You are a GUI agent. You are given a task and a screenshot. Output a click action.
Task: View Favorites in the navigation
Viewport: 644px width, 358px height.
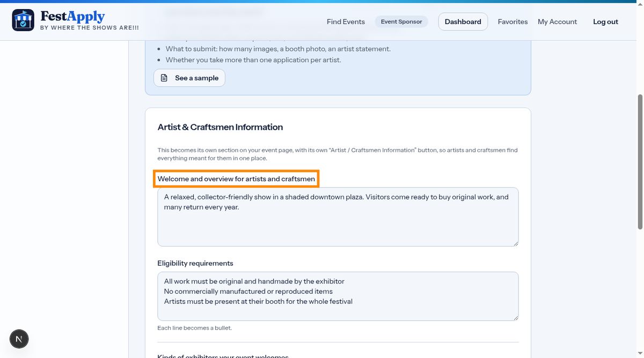(x=513, y=22)
